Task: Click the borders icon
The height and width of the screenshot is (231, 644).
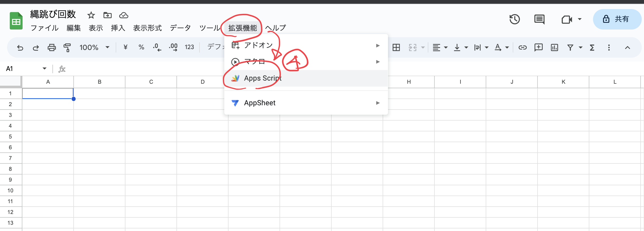Action: point(396,47)
